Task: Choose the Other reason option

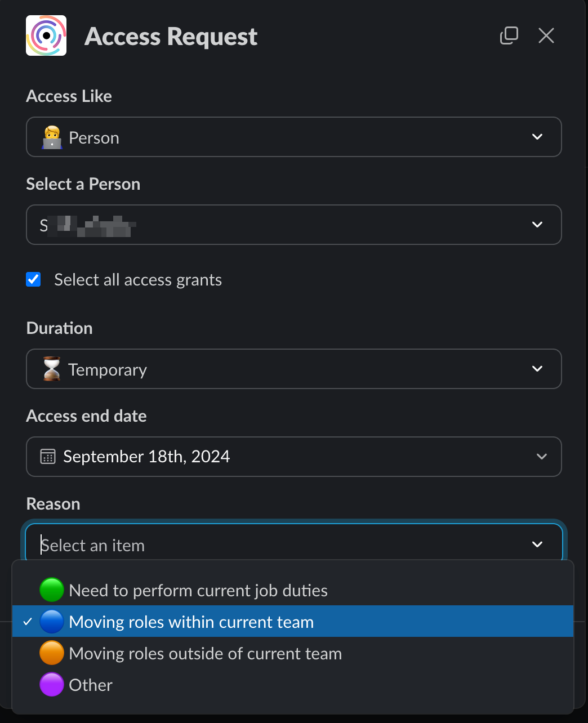Action: coord(91,685)
